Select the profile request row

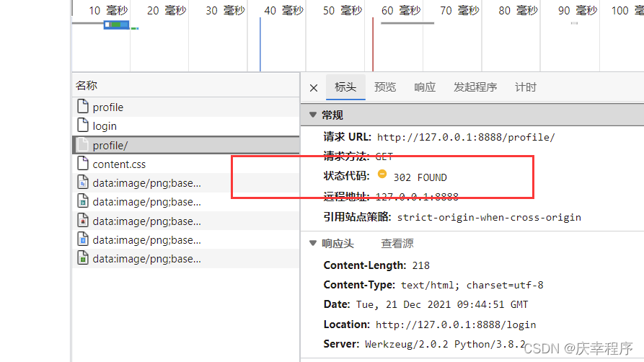tap(186, 107)
